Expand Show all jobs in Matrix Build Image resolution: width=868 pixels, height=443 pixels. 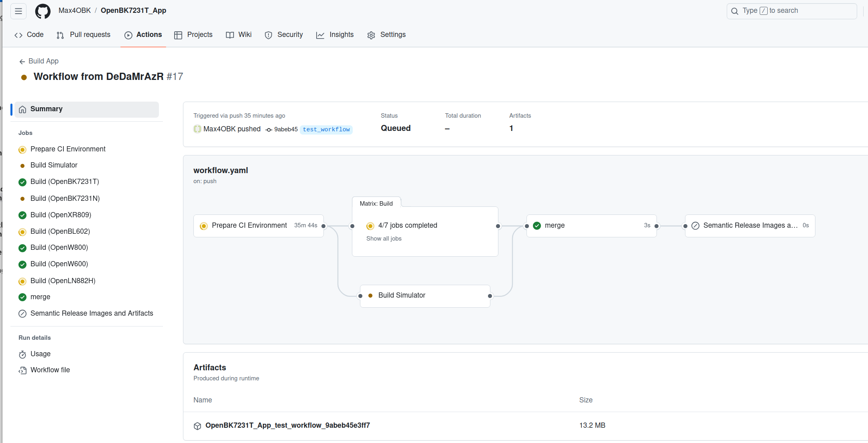click(384, 239)
